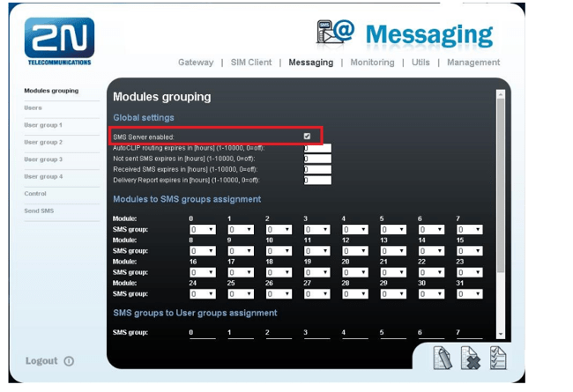This screenshot has height=392, width=573.
Task: Open SMS group dropdown for Module 31
Action: click(470, 294)
